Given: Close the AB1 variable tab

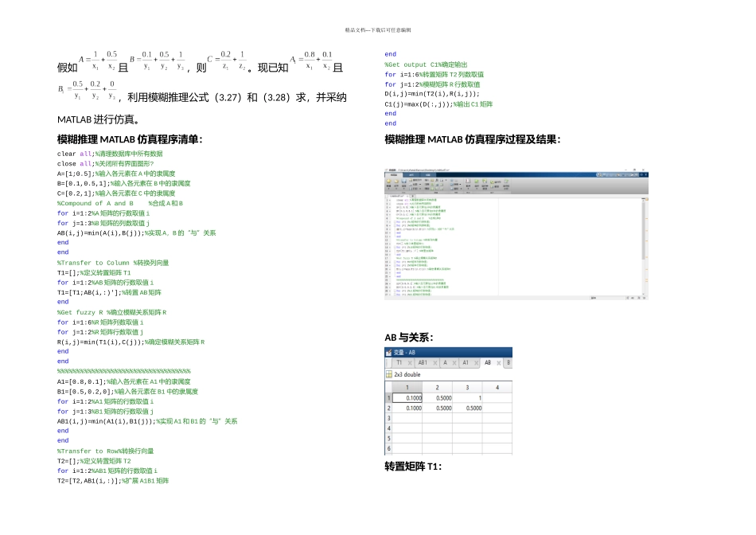Looking at the screenshot, I should 435,363.
